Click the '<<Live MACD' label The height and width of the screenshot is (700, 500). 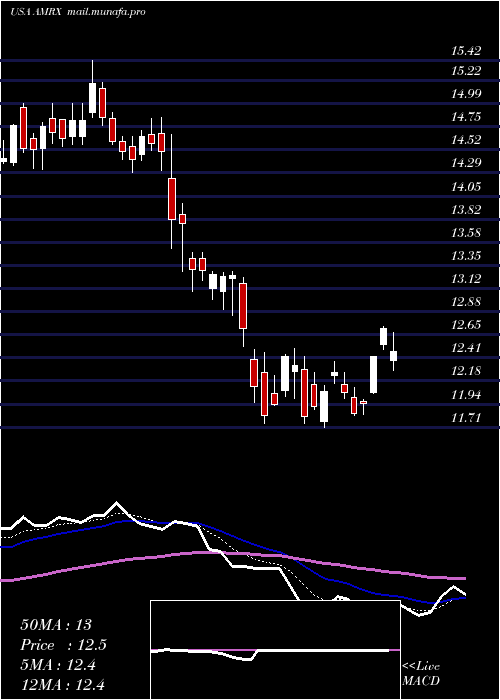point(421,673)
